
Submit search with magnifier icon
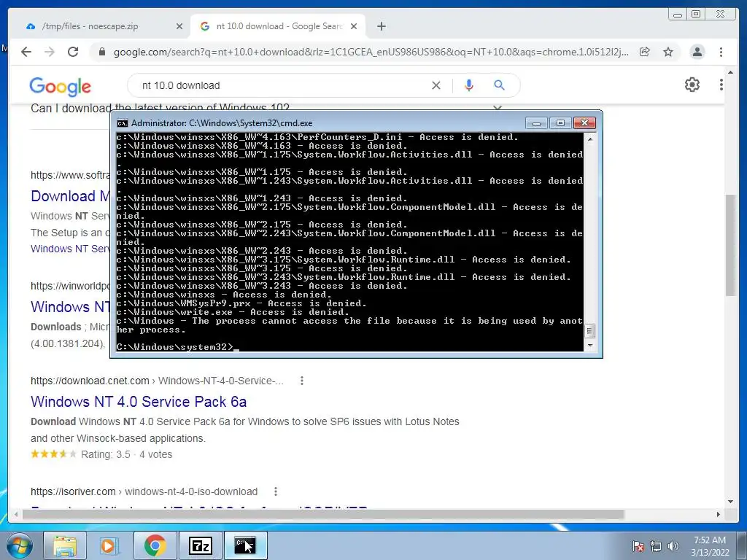pyautogui.click(x=499, y=85)
